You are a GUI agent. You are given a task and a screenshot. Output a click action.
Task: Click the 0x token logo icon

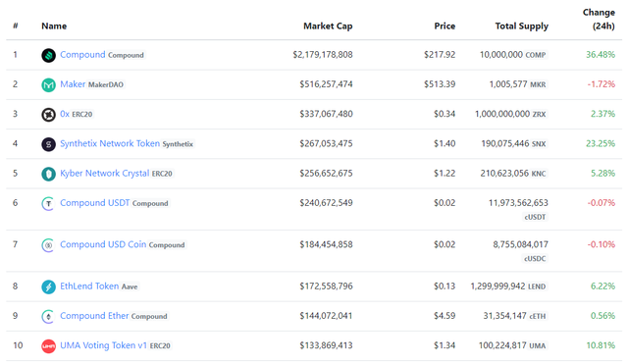pos(48,115)
